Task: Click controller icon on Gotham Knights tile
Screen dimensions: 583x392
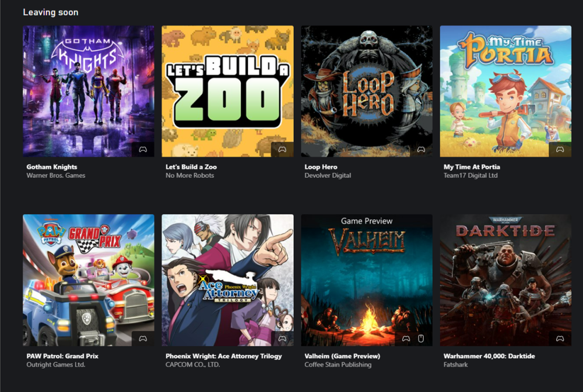Action: (x=143, y=149)
